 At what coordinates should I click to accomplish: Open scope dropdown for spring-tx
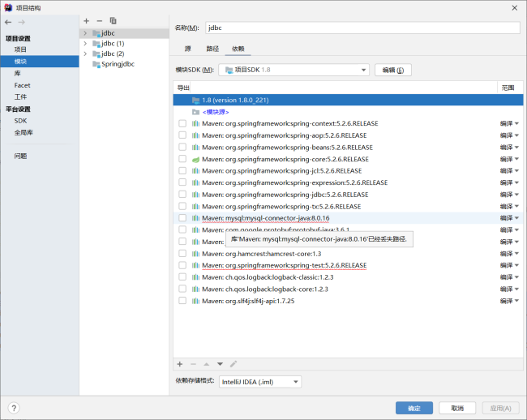click(x=509, y=207)
